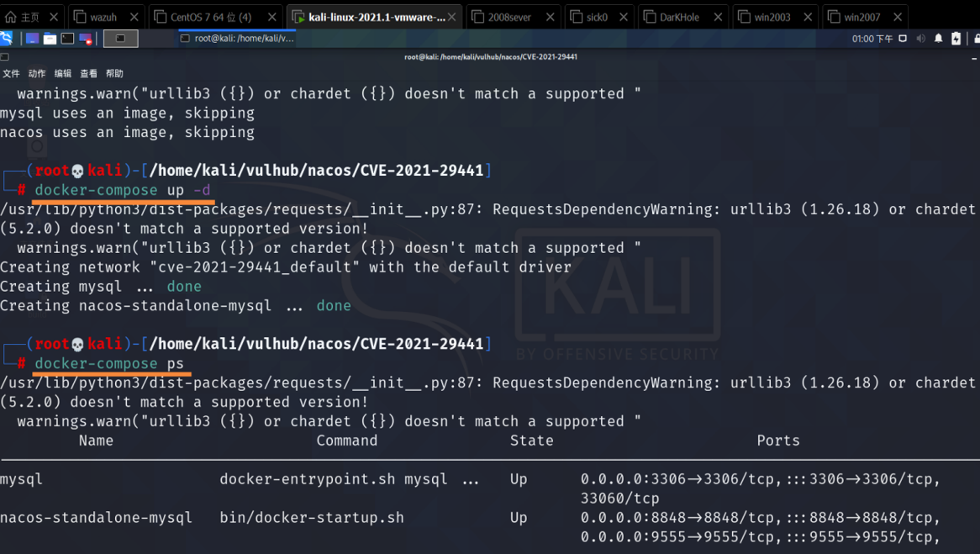Click the running VM play icon on kali tab

(298, 17)
